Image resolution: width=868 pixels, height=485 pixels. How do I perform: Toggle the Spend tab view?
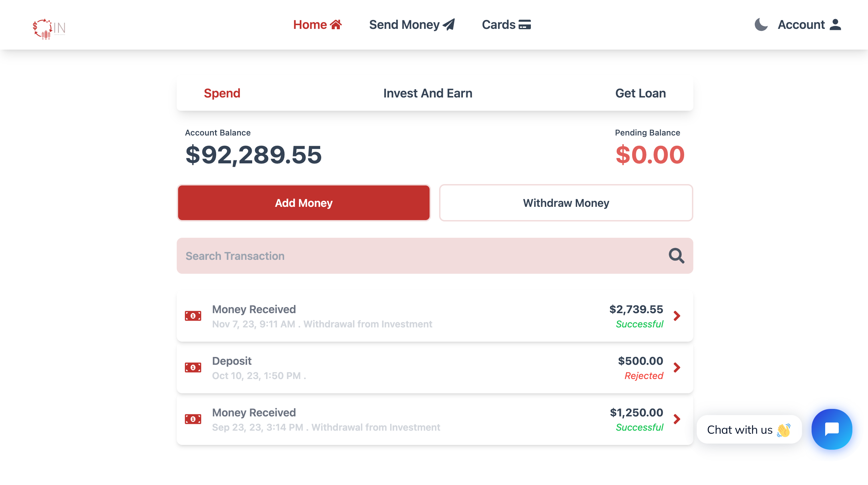(221, 93)
